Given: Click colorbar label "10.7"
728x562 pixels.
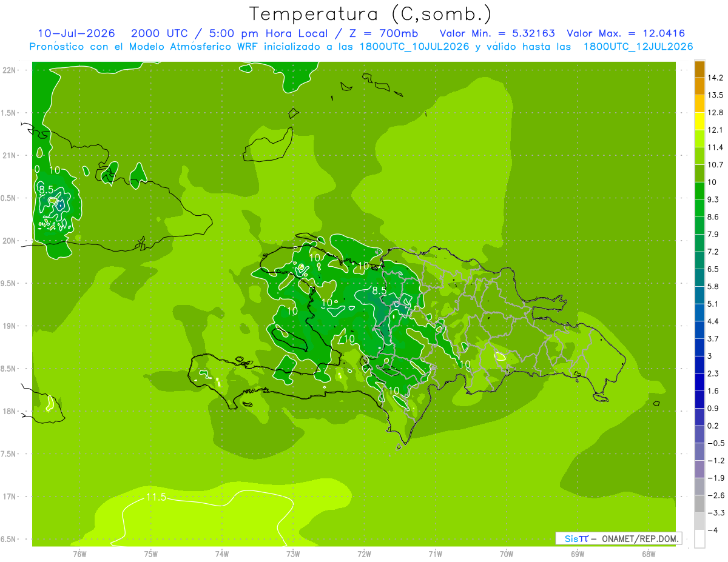Looking at the screenshot, I should 716,165.
